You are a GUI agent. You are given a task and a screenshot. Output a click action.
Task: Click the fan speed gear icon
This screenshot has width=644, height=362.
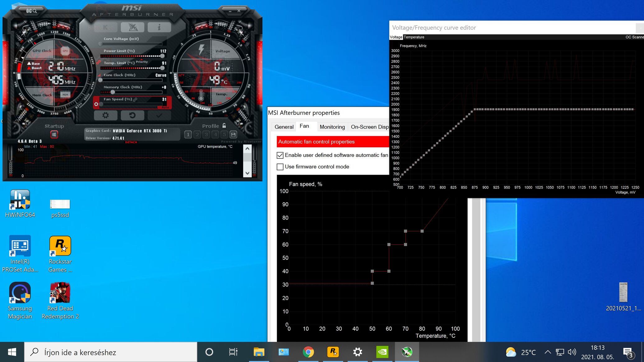(96, 104)
